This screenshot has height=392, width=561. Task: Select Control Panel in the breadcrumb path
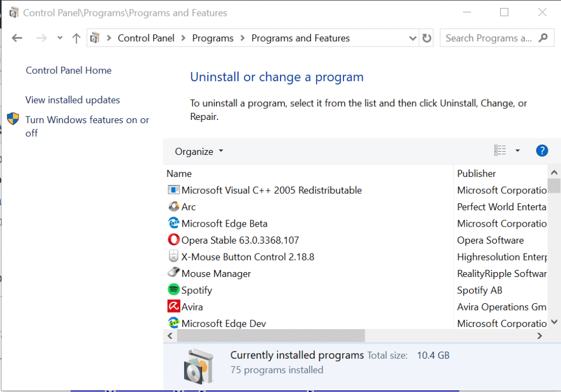click(x=146, y=38)
